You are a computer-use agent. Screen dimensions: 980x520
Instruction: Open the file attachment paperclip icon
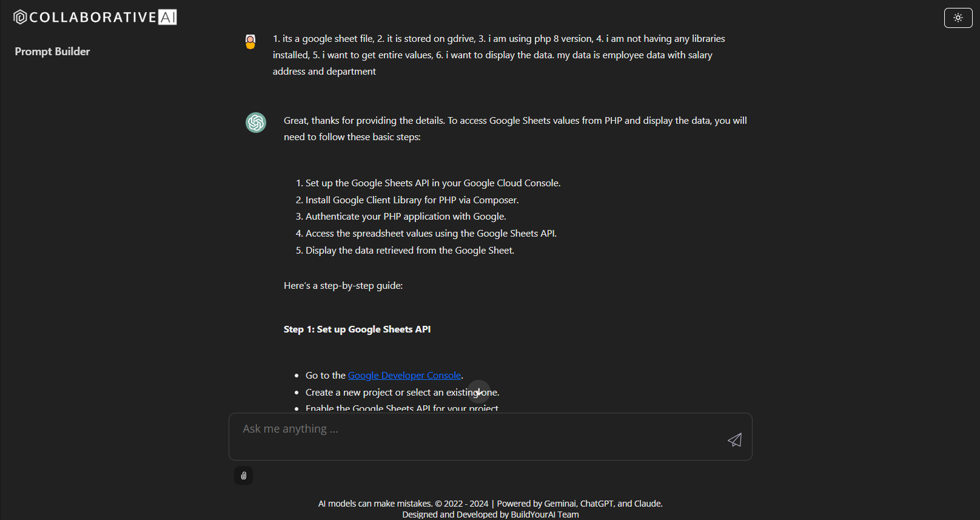(243, 476)
